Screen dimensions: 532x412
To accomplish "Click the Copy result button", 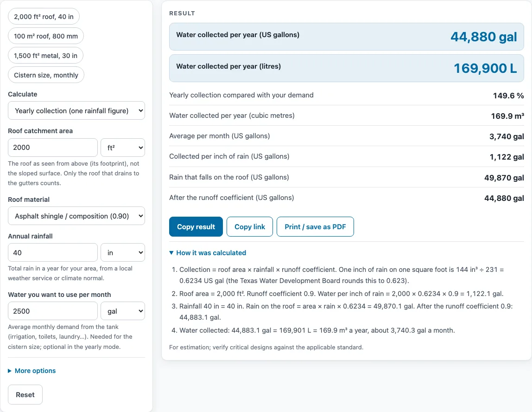I will tap(196, 226).
